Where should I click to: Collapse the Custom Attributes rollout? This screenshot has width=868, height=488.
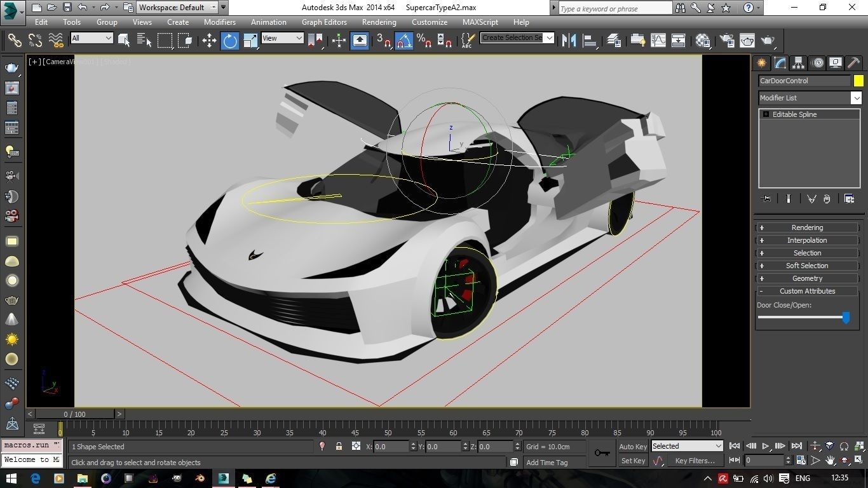807,291
